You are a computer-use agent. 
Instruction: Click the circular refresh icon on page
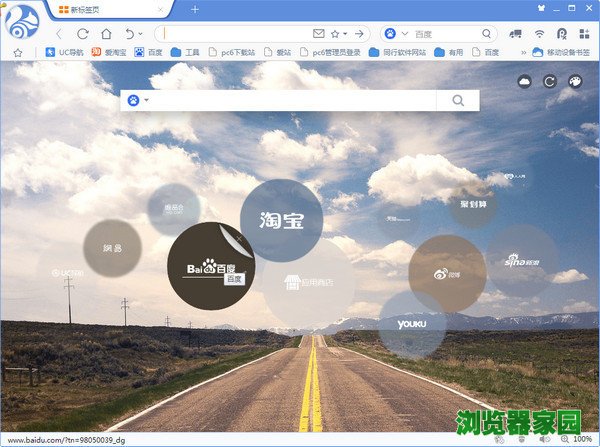549,82
